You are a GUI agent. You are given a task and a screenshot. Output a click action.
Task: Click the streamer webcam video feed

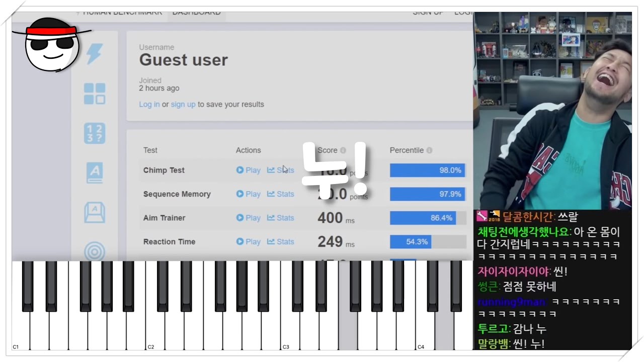point(552,111)
